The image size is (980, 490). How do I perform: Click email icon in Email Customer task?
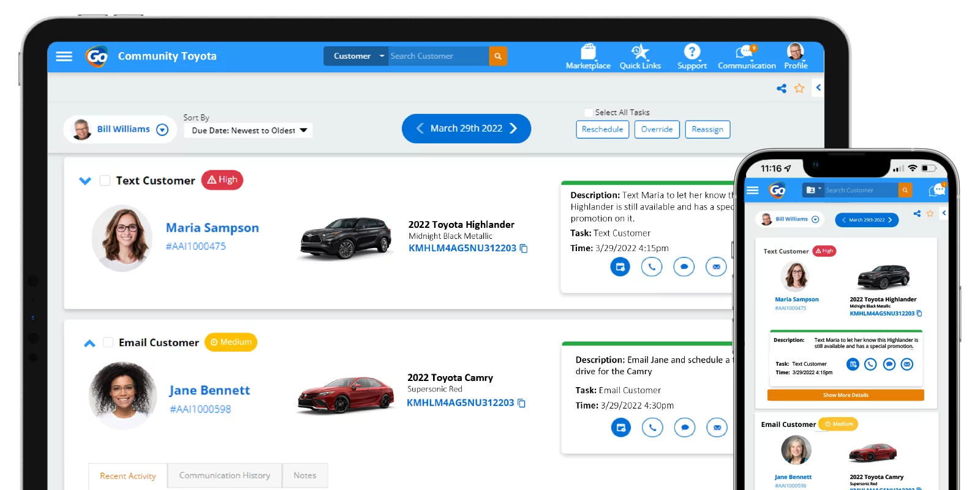[x=717, y=428]
